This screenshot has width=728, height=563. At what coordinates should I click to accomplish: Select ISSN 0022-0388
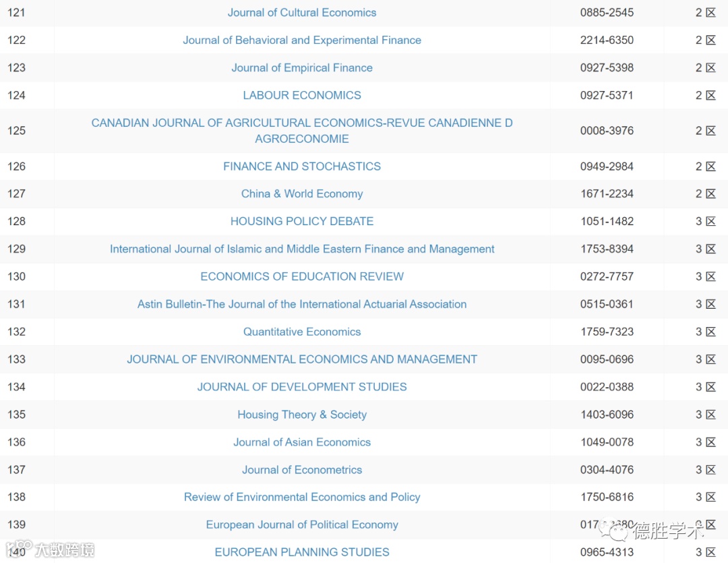tap(607, 387)
